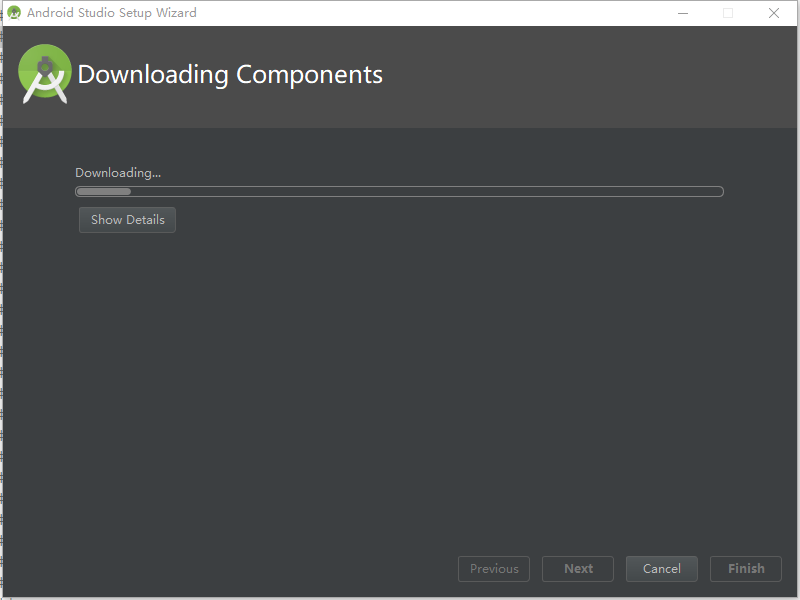Click the disabled Previous button
800x600 pixels.
click(x=493, y=568)
